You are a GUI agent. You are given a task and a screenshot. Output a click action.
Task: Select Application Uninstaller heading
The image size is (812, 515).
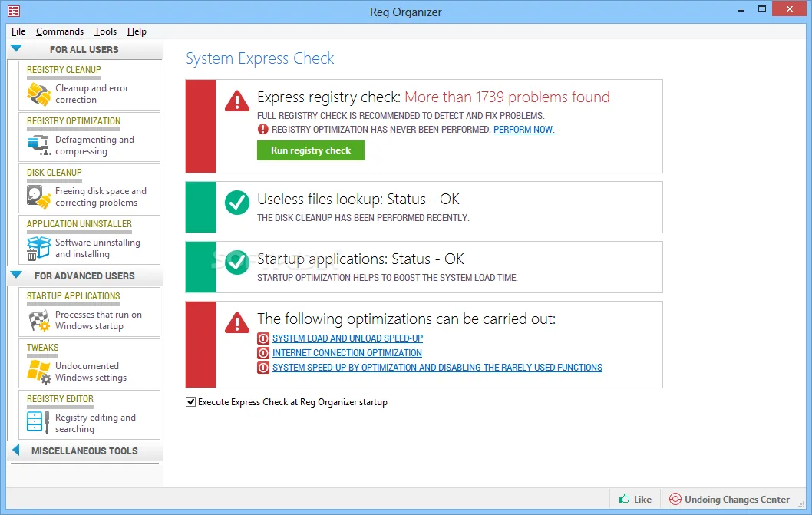(x=79, y=224)
